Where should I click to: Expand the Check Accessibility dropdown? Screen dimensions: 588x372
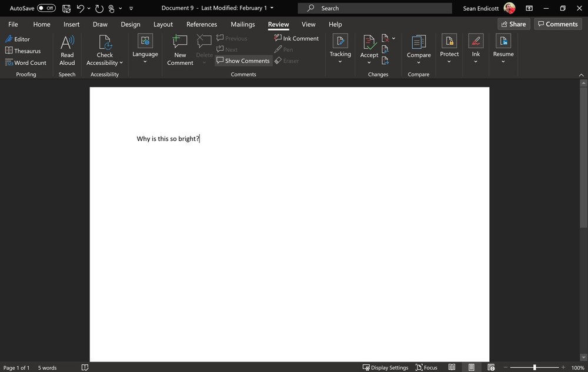click(121, 63)
